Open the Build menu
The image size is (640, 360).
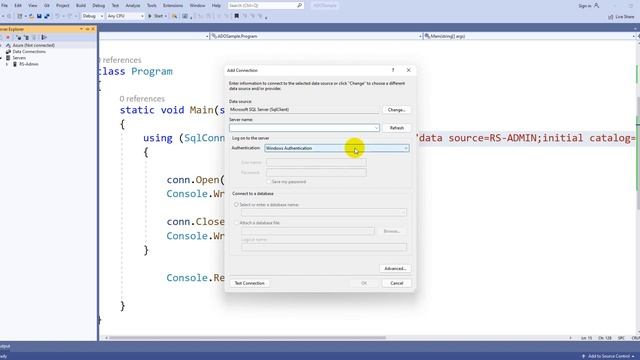tap(81, 6)
